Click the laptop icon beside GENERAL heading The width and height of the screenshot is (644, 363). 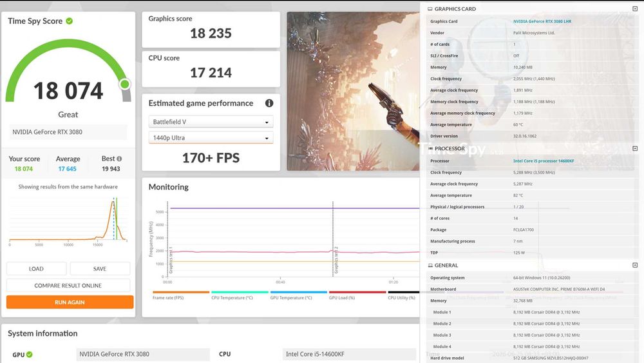pyautogui.click(x=430, y=265)
